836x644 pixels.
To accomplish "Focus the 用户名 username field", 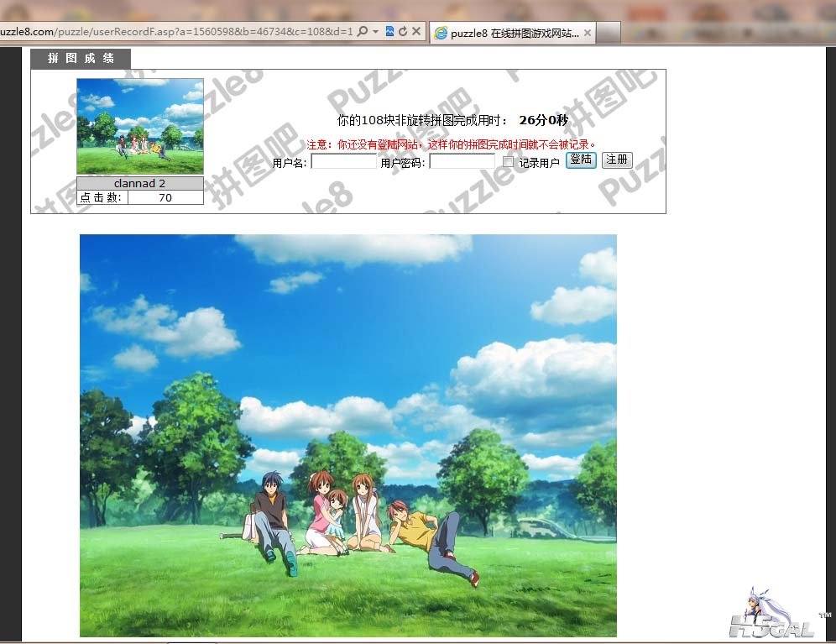I will (344, 161).
